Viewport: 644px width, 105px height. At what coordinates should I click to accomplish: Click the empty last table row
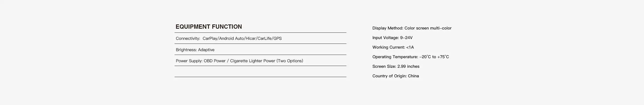[x=260, y=72]
